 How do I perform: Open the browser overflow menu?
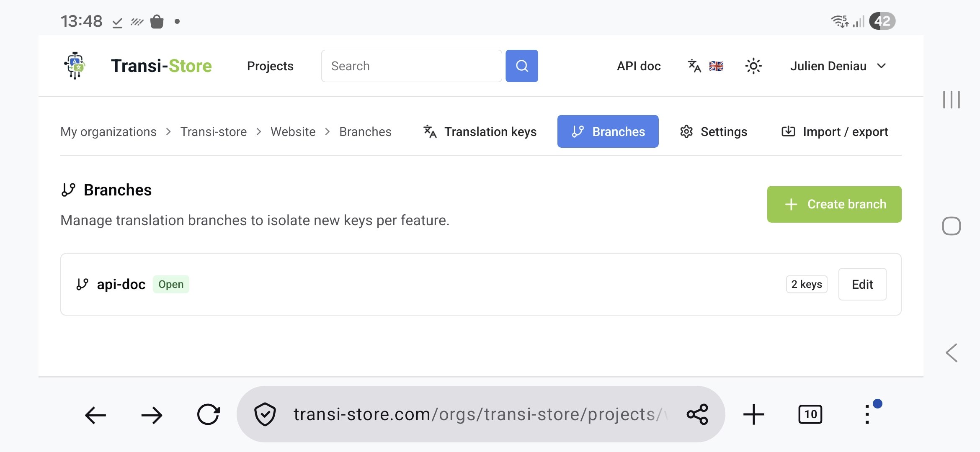(867, 414)
